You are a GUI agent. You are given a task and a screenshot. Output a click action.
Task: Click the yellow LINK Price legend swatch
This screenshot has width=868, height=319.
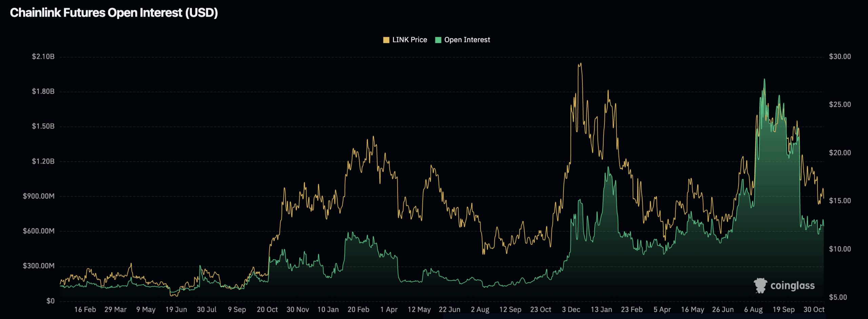click(386, 40)
